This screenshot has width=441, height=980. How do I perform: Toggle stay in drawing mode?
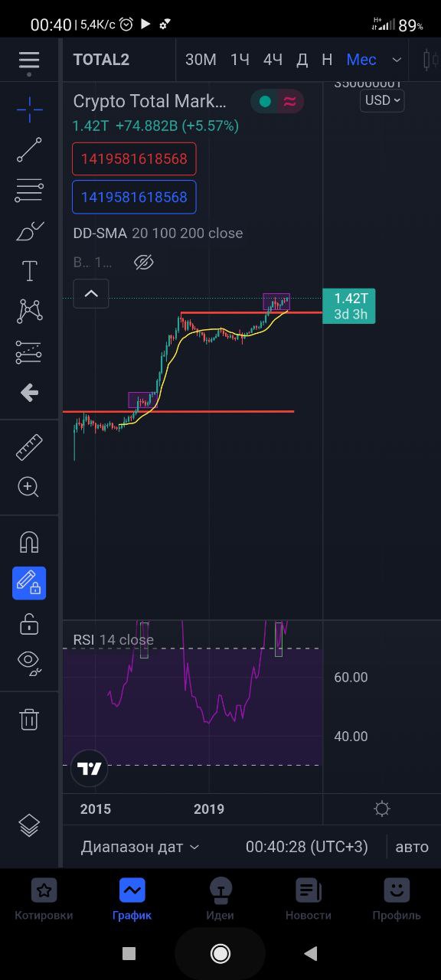pyautogui.click(x=29, y=583)
